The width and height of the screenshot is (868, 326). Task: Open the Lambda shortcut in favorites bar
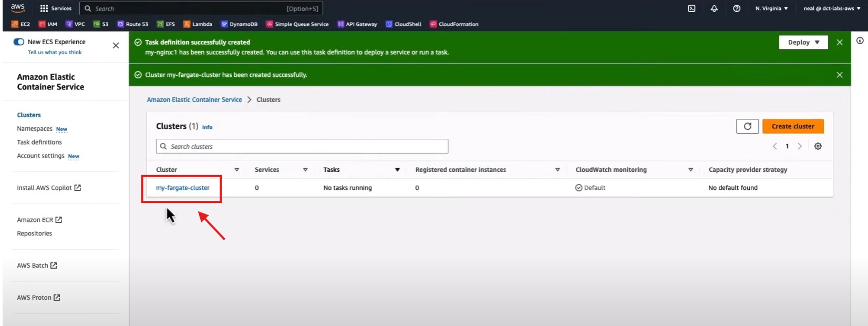[x=198, y=24]
